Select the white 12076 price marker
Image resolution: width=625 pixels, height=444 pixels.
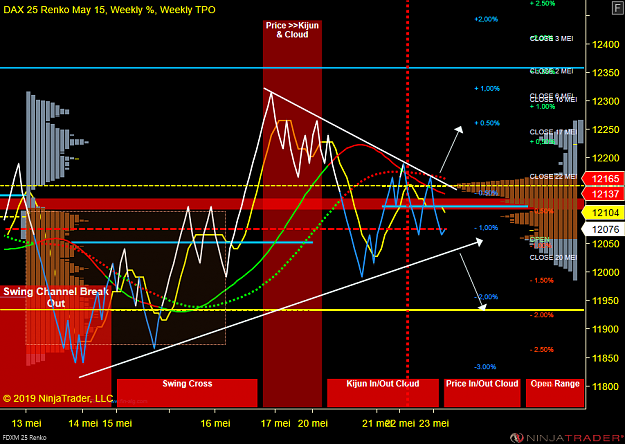(x=603, y=229)
